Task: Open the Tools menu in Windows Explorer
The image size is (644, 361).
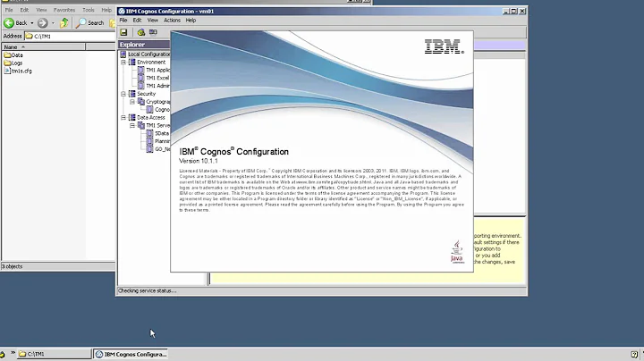Action: (x=89, y=10)
